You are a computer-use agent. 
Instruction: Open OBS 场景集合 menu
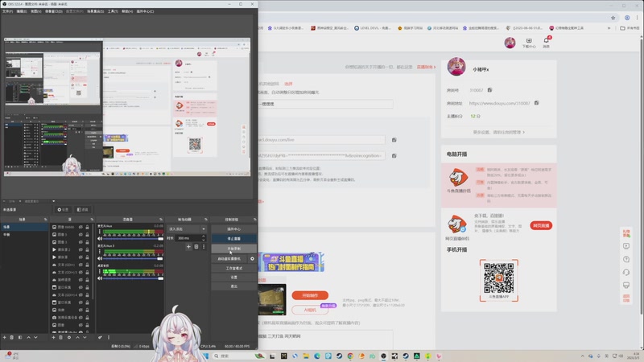[95, 11]
